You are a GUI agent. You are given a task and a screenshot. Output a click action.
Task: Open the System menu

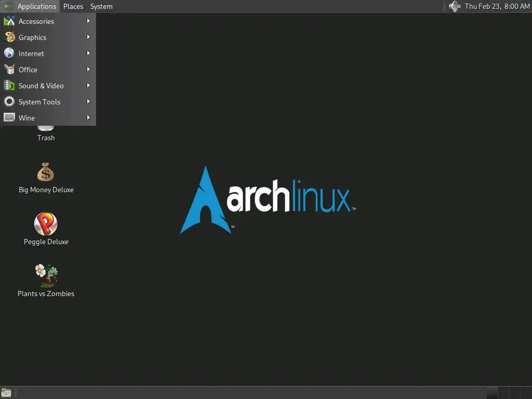(101, 6)
